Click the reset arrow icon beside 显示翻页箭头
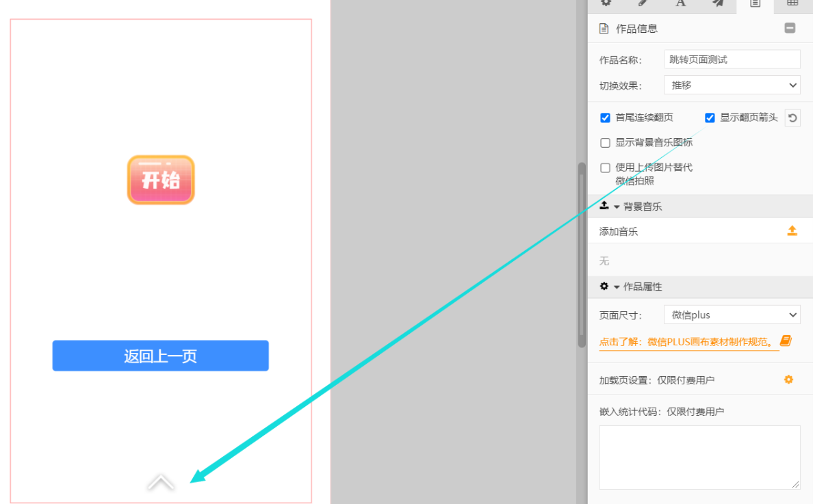This screenshot has height=504, width=813. (792, 118)
